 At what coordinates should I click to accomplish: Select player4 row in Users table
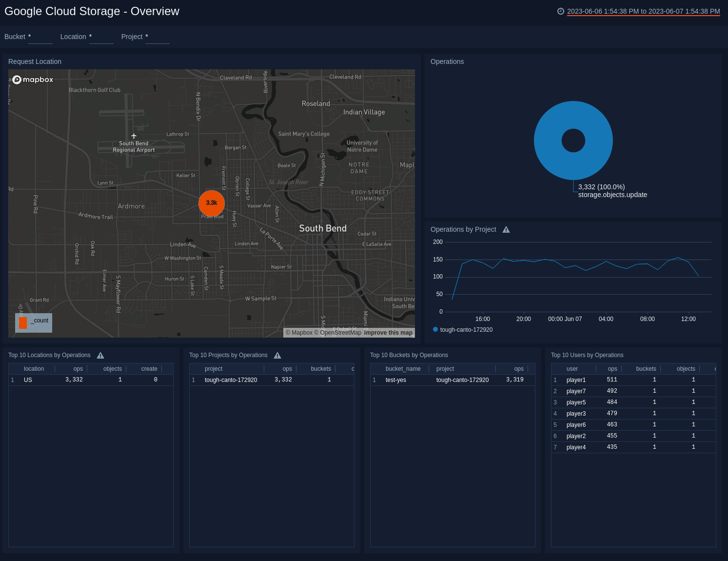click(633, 447)
